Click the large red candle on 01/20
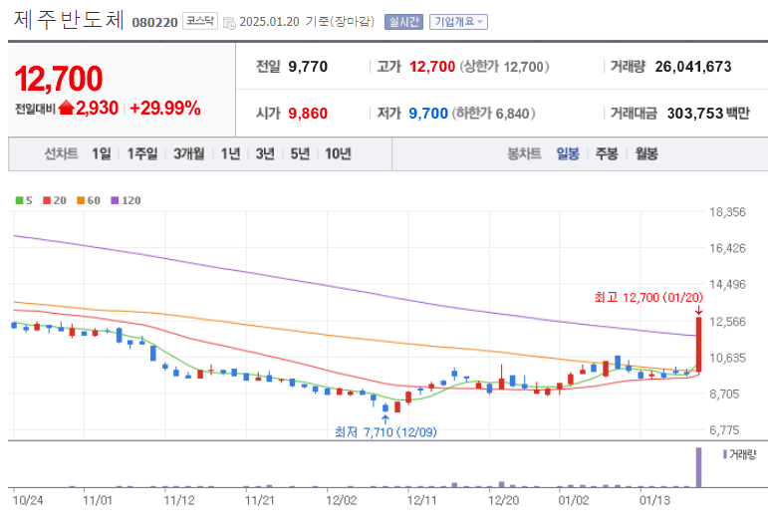 (699, 345)
